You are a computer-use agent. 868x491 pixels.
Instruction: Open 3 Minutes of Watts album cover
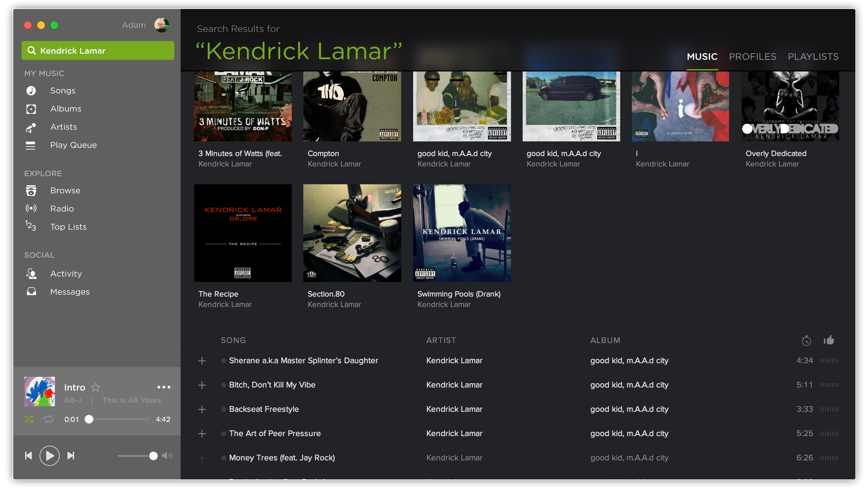(243, 106)
